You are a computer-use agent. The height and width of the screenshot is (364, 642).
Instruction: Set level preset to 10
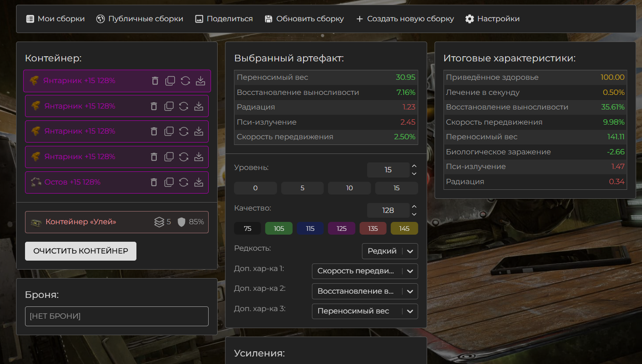[349, 188]
